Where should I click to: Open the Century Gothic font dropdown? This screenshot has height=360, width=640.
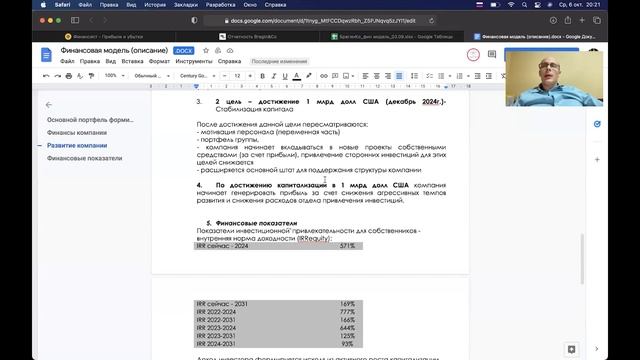point(198,76)
